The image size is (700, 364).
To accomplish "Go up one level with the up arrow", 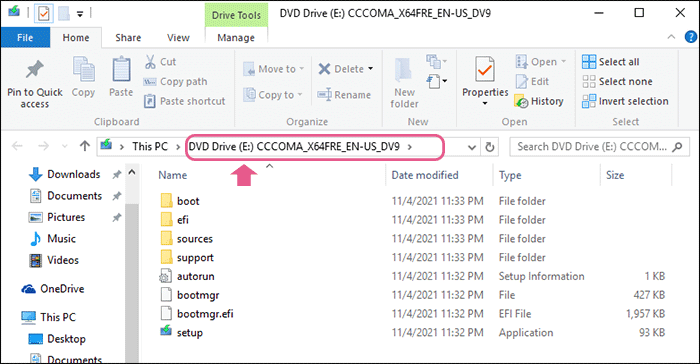I will coord(84,146).
